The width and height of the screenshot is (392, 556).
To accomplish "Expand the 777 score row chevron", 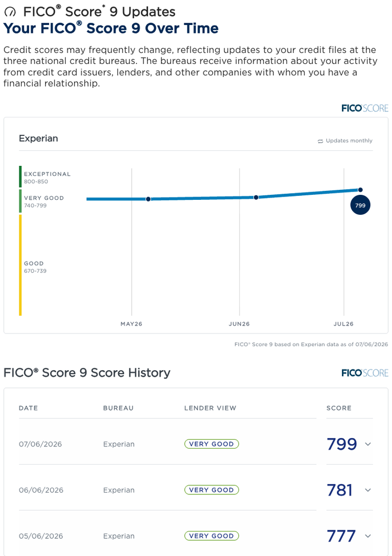I will pos(368,536).
